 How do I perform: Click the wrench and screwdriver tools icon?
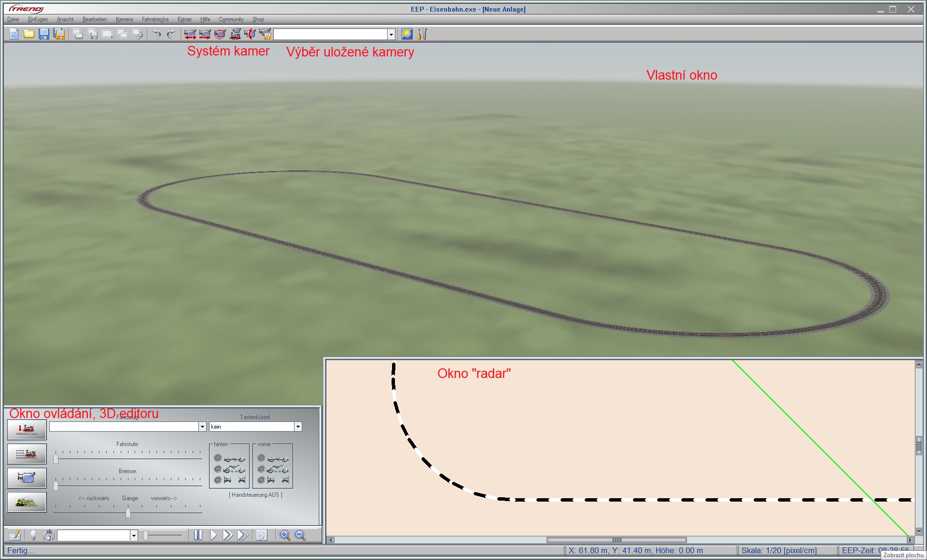coord(422,34)
